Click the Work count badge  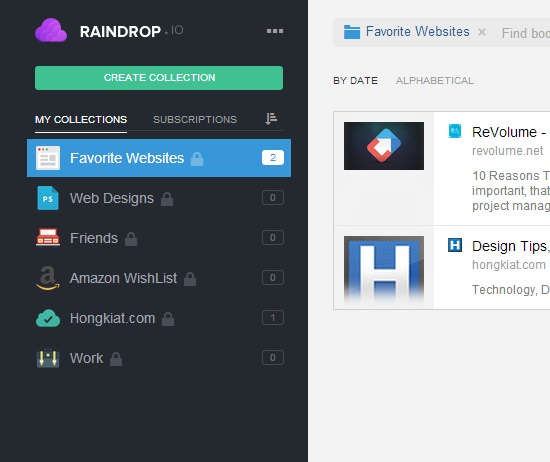273,358
